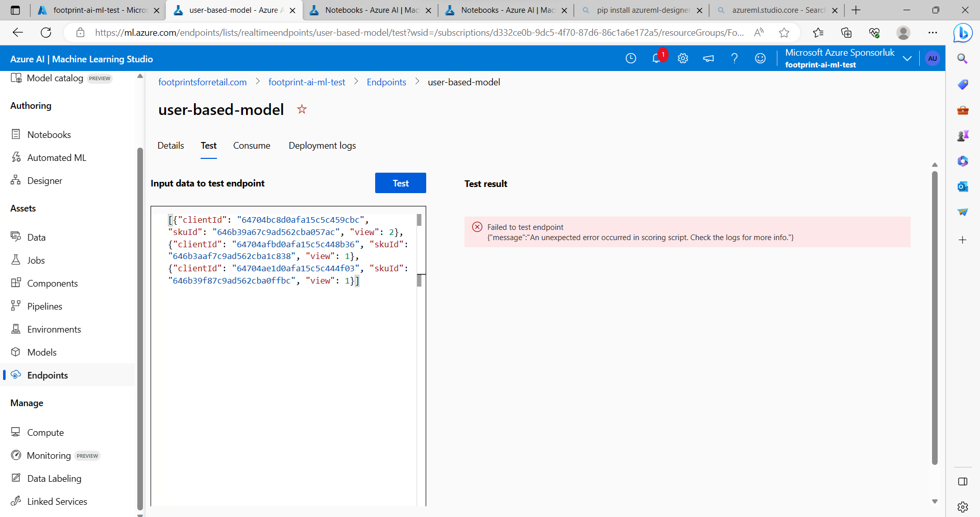
Task: Open Models page
Action: [x=41, y=352]
